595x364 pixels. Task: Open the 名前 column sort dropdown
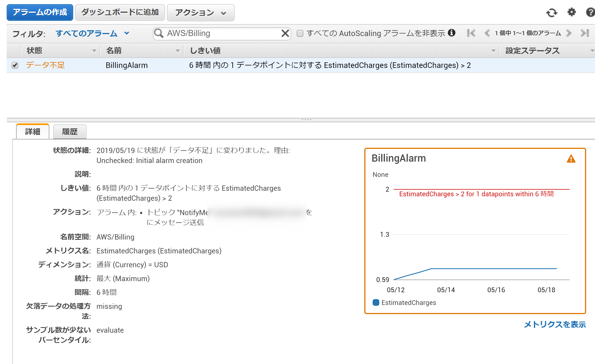pyautogui.click(x=178, y=51)
